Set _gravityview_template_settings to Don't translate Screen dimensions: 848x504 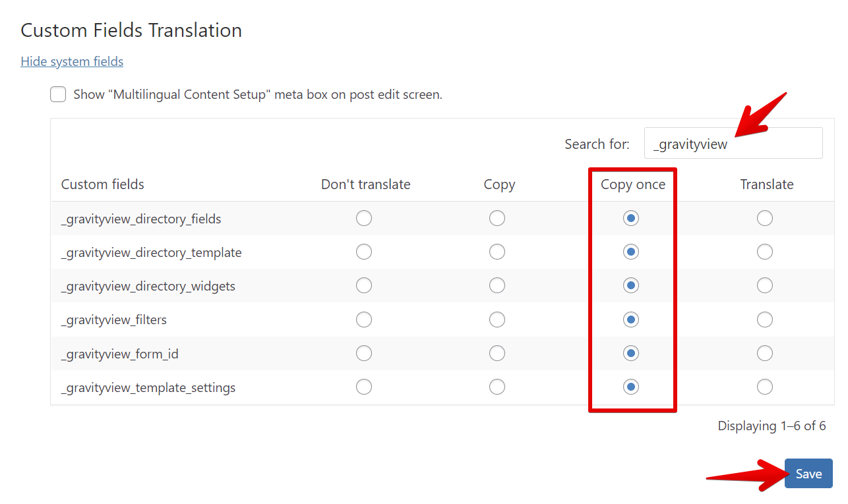click(x=364, y=387)
